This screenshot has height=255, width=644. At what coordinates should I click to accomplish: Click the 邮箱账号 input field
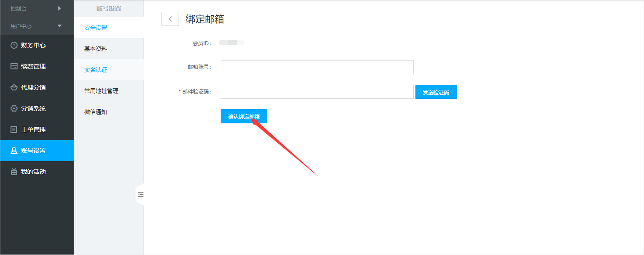click(317, 67)
